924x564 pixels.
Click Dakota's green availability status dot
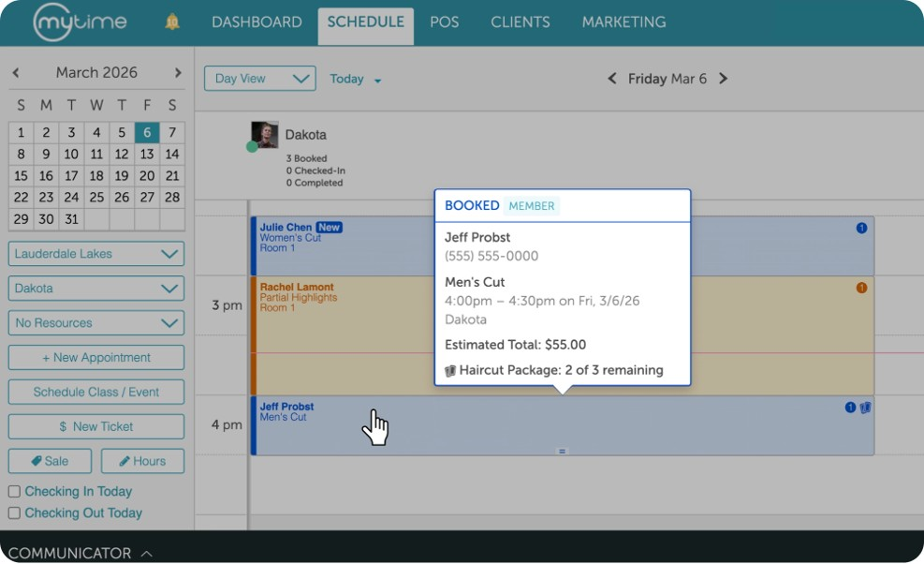(252, 147)
